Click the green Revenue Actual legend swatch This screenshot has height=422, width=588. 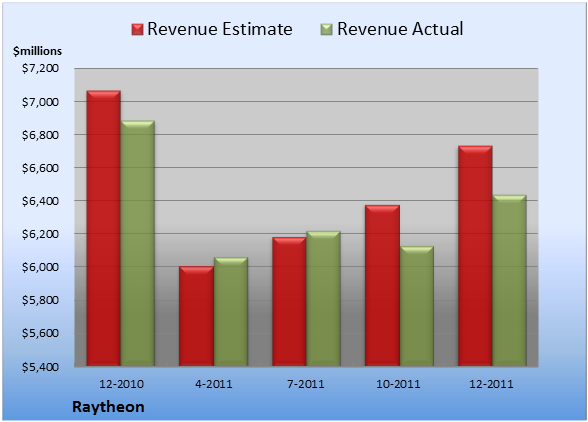click(327, 30)
